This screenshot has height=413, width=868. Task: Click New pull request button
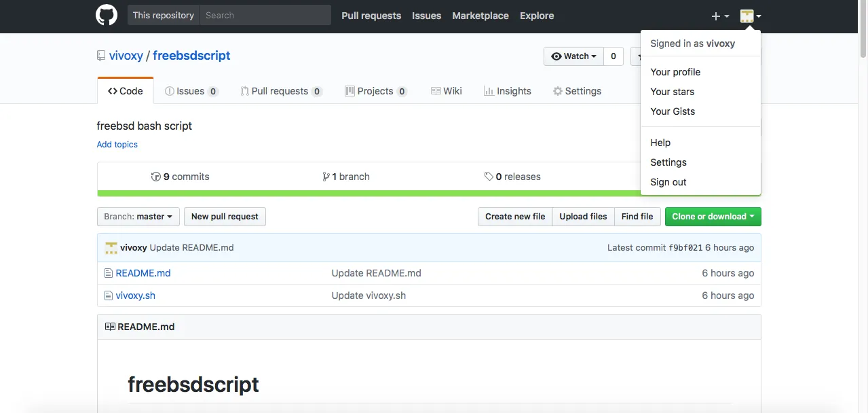coord(225,217)
